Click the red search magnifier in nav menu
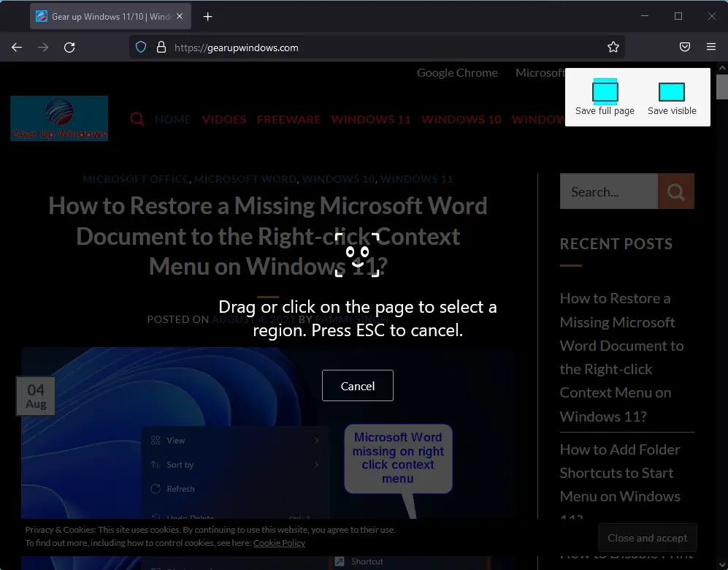Screen dimensions: 728x570 [x=137, y=119]
